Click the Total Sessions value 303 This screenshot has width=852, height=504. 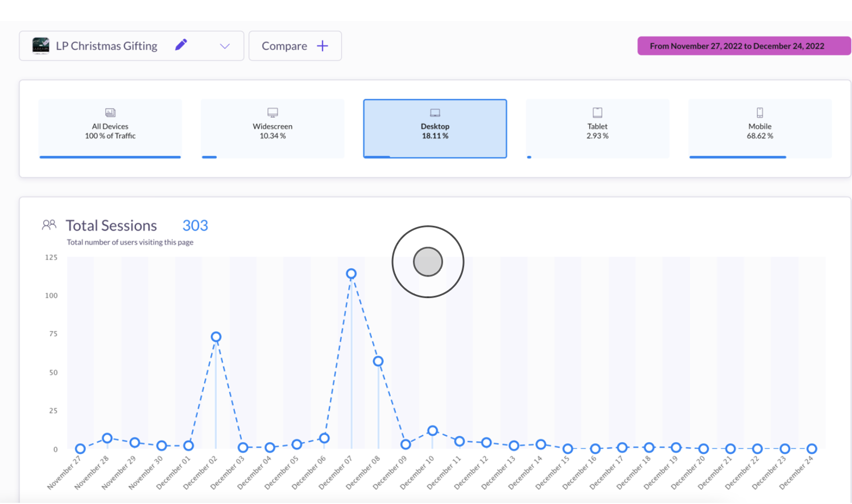coord(195,226)
